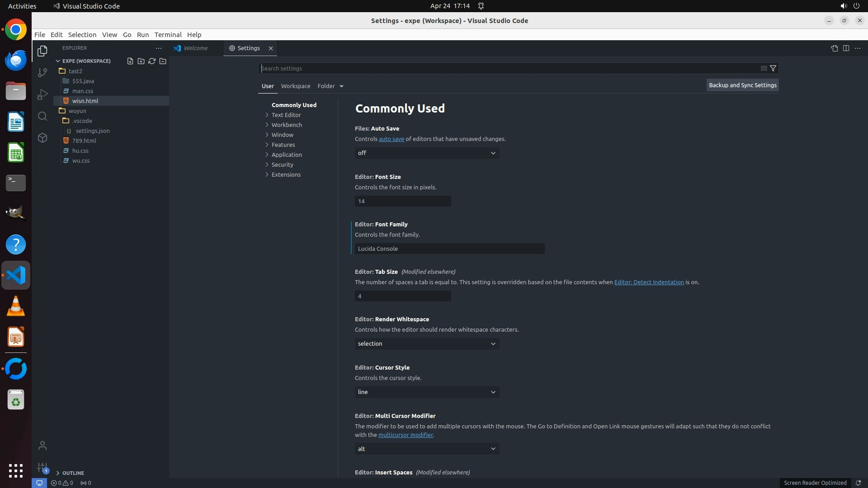Click the Split Editor Right icon

(x=846, y=48)
